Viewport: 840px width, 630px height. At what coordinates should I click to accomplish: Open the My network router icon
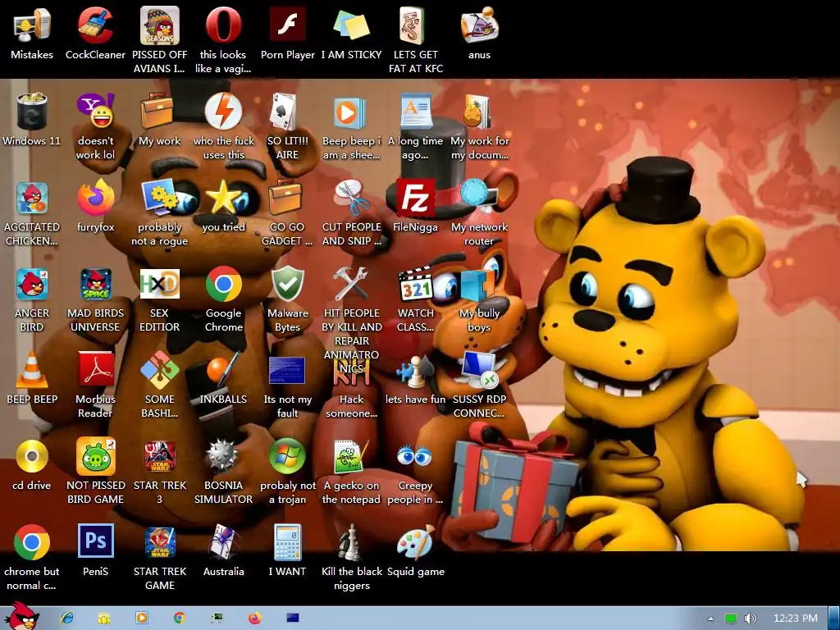click(x=478, y=197)
